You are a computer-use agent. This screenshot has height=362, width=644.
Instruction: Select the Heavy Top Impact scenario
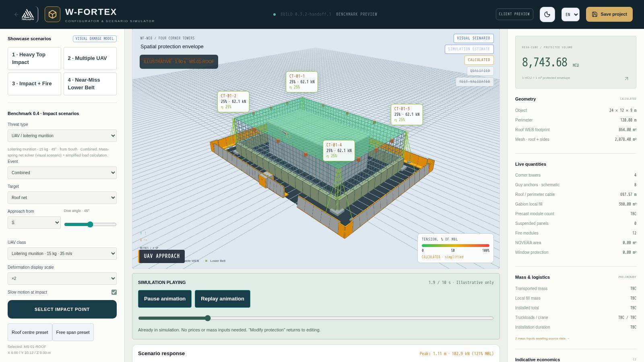click(34, 58)
